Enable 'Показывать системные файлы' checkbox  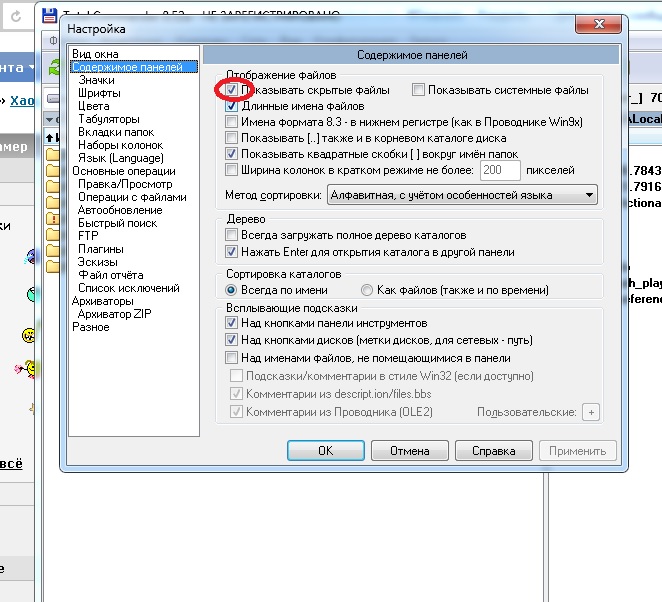point(418,90)
